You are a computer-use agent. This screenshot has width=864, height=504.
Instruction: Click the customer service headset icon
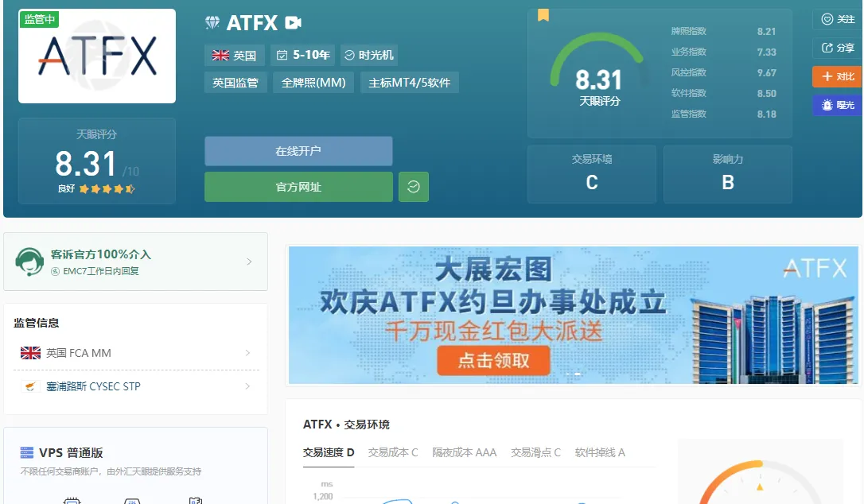pos(29,262)
